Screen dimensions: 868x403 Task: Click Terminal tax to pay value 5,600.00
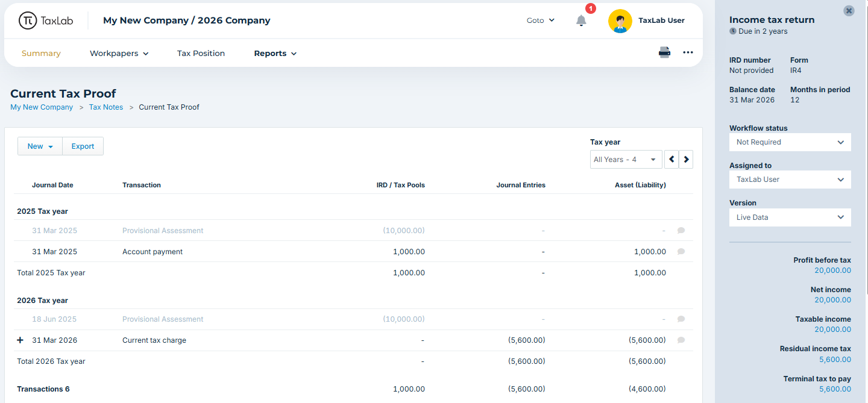(x=835, y=389)
